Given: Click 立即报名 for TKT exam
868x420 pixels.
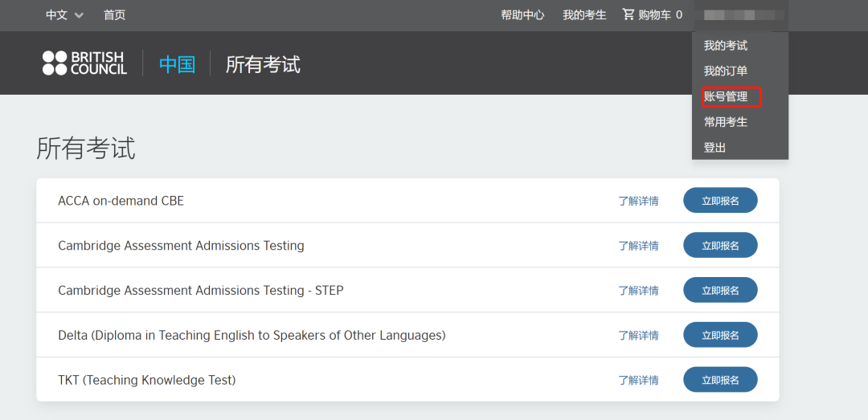Looking at the screenshot, I should 720,380.
